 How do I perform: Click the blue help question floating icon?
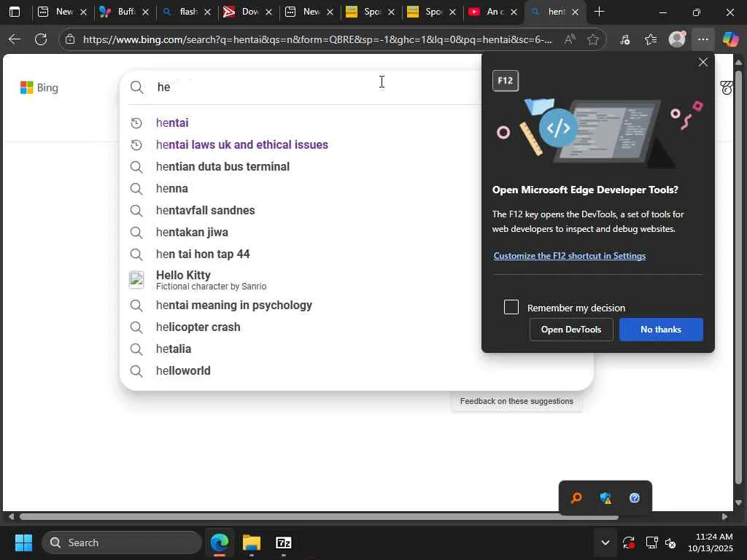(635, 498)
